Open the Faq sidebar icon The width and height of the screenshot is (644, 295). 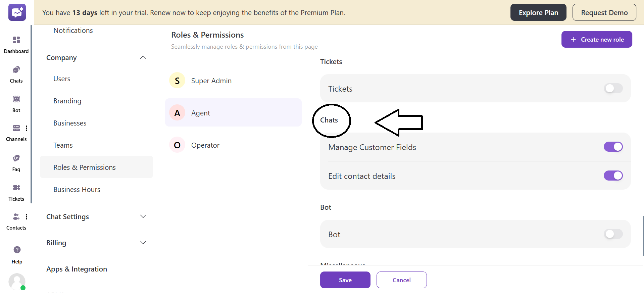pyautogui.click(x=16, y=158)
